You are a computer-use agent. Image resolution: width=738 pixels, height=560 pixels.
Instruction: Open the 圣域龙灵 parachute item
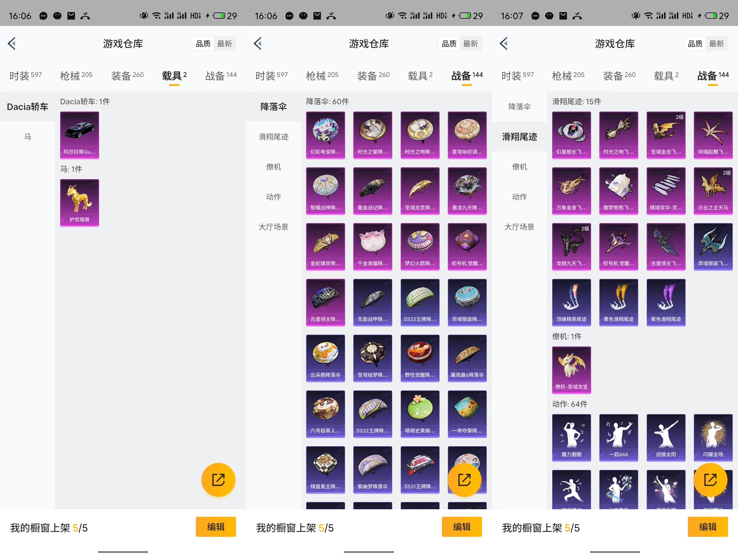(420, 191)
